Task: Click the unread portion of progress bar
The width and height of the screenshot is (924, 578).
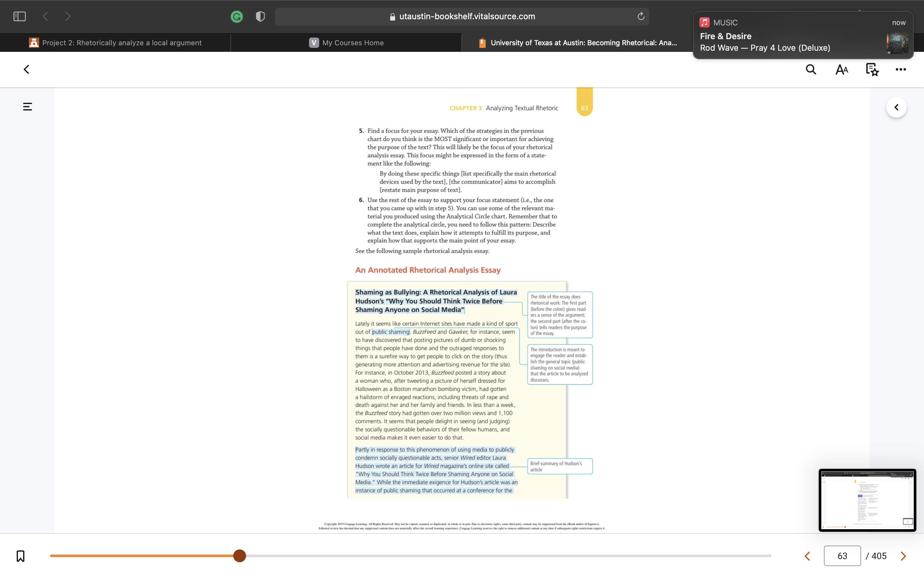Action: pos(509,556)
